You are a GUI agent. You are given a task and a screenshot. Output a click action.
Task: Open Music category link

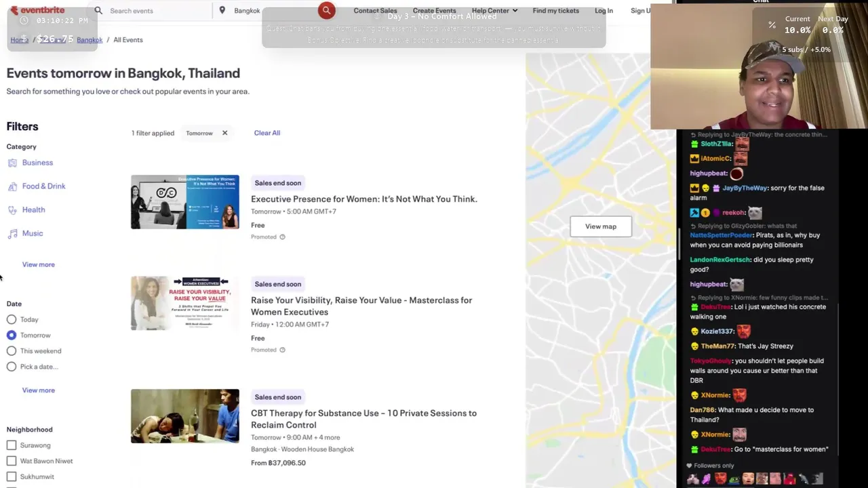click(33, 234)
